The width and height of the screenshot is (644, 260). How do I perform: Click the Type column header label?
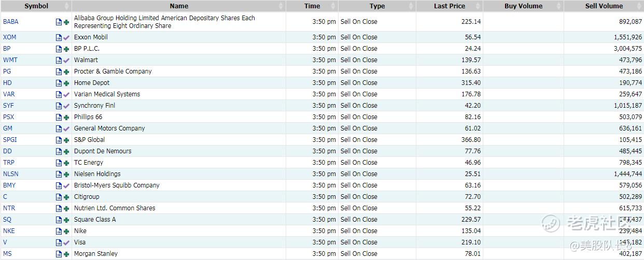(x=377, y=6)
